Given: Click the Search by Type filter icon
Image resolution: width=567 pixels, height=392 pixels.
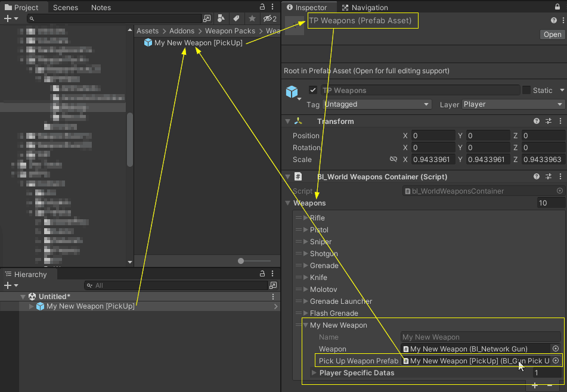Looking at the screenshot, I should (222, 18).
